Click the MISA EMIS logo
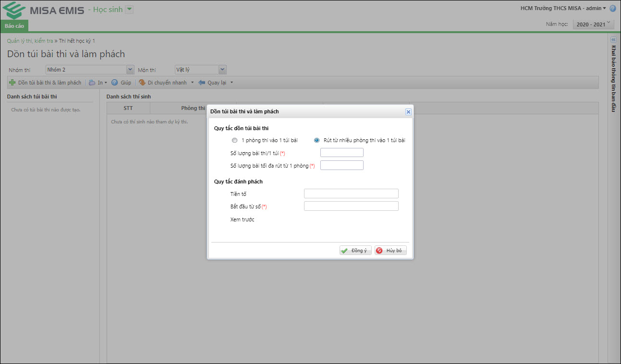The height and width of the screenshot is (364, 621). coord(43,10)
